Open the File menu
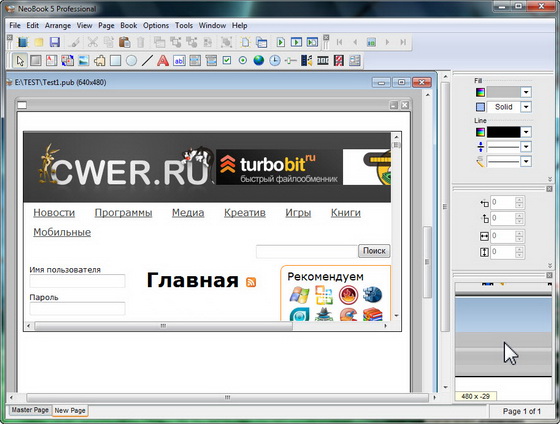Image resolution: width=560 pixels, height=424 pixels. 15,25
